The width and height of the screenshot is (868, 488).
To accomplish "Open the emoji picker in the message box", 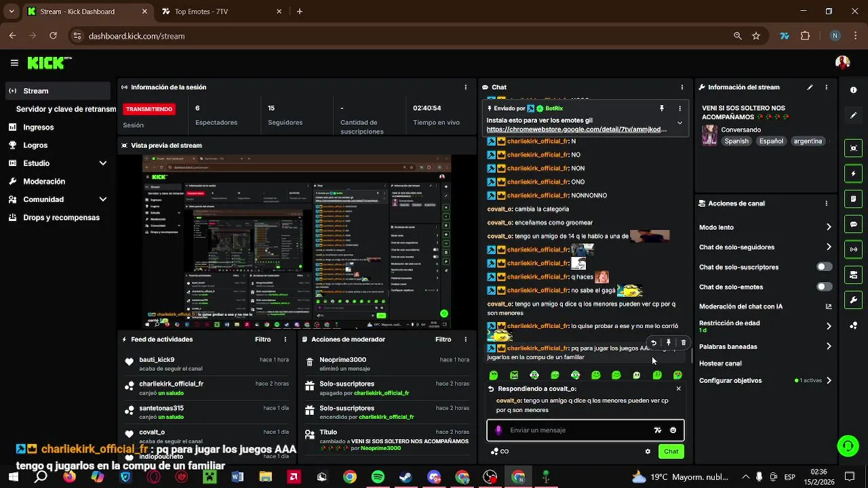I will pos(673,430).
